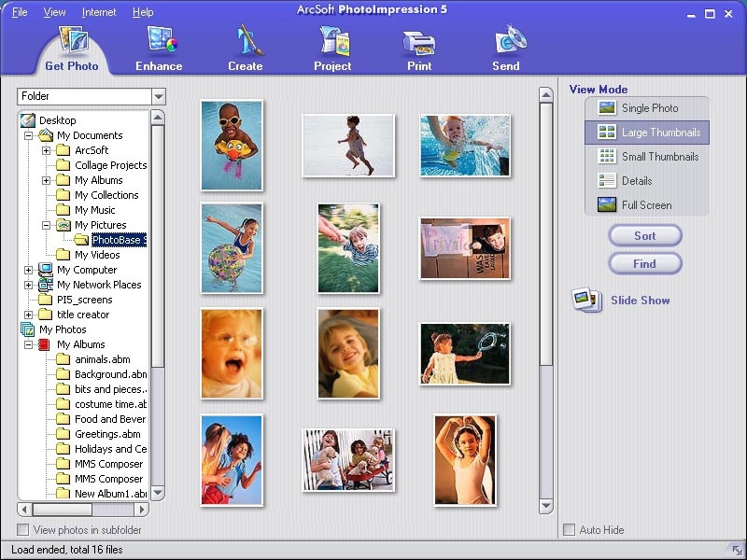Open the Create module
This screenshot has height=560, width=747.
point(245,42)
